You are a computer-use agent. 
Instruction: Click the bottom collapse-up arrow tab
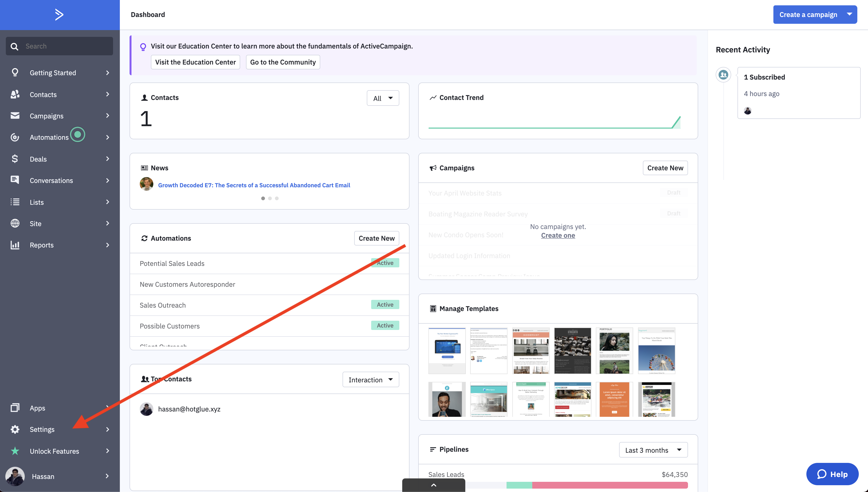pos(434,485)
